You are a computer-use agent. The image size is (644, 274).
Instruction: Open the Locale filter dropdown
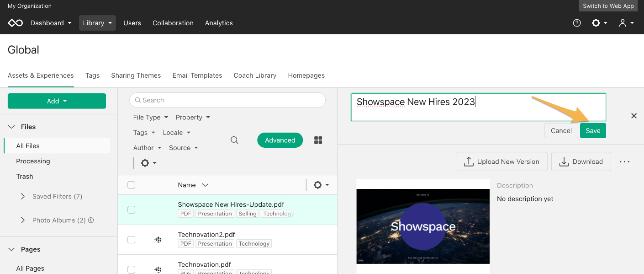click(x=176, y=133)
